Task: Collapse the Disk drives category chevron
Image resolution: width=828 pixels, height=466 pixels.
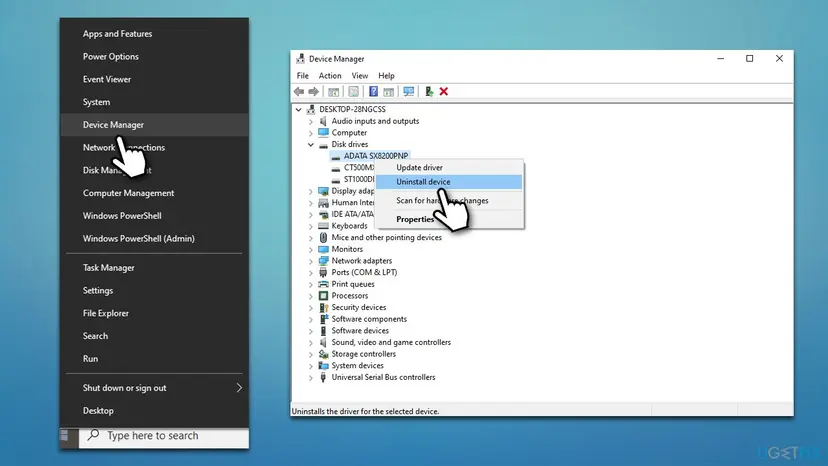Action: (310, 144)
